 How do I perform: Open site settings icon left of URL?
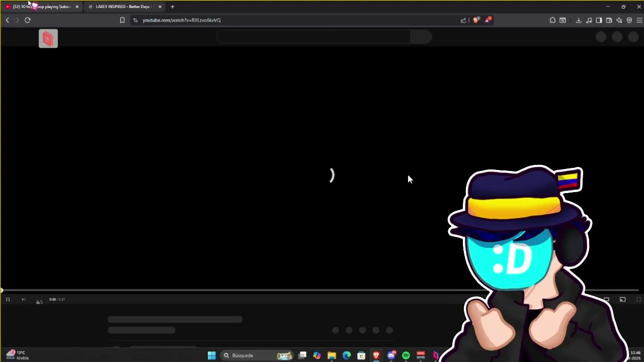pyautogui.click(x=135, y=20)
